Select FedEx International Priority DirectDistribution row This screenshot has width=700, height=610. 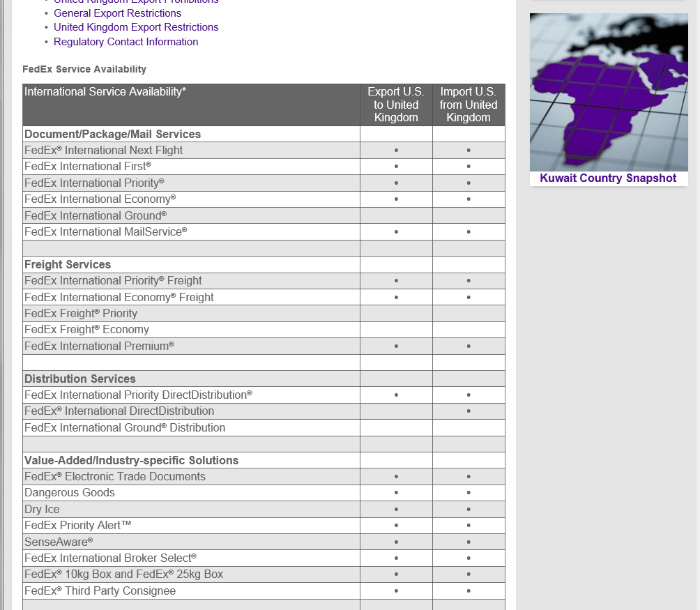coord(264,395)
